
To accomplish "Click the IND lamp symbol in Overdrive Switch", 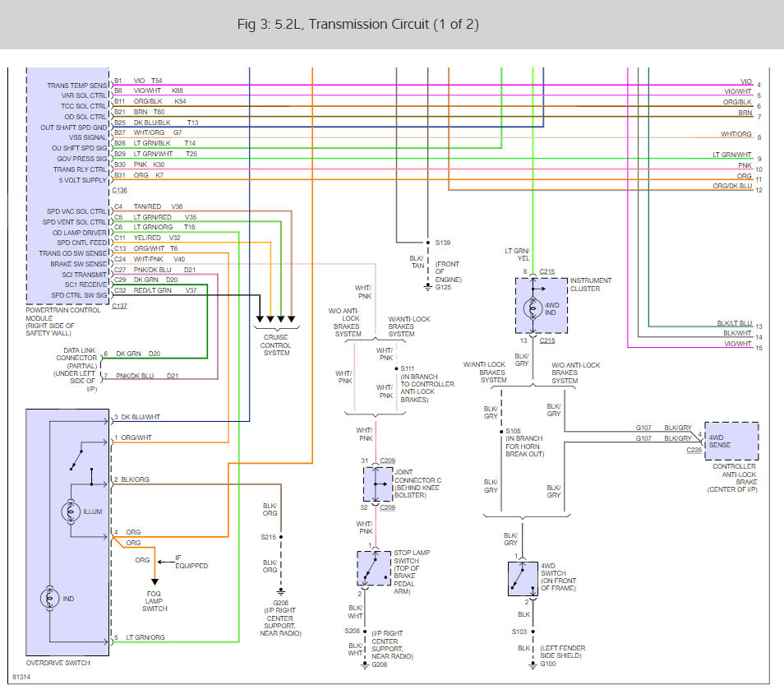I will 49,599.
